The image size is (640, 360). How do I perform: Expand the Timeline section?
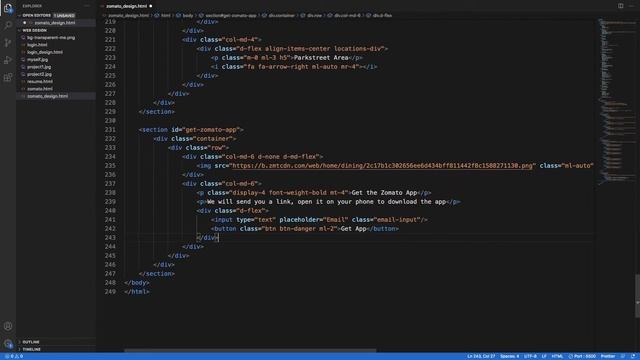click(x=31, y=349)
